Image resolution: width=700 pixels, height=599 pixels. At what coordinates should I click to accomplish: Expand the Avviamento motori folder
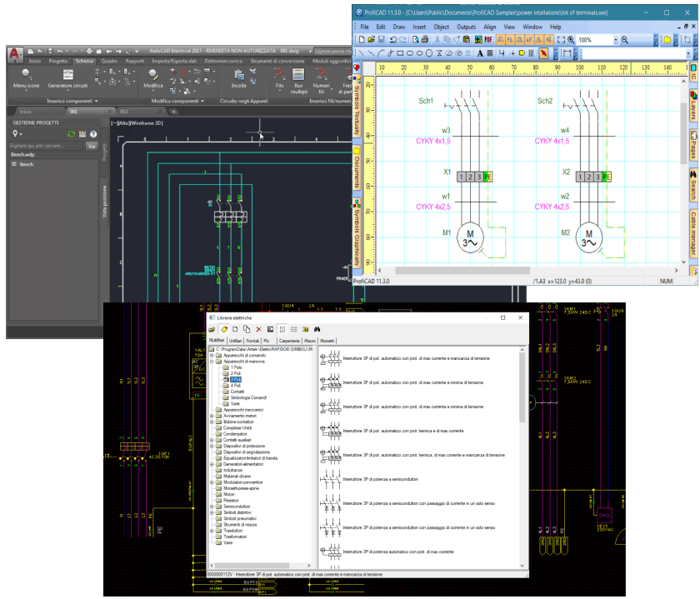[x=212, y=416]
